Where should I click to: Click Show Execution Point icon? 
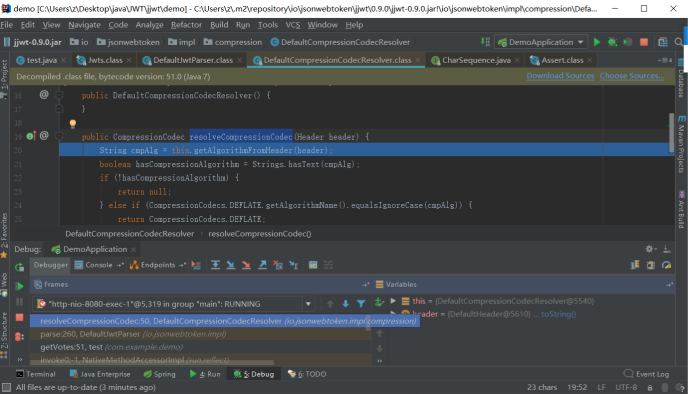[x=196, y=265]
